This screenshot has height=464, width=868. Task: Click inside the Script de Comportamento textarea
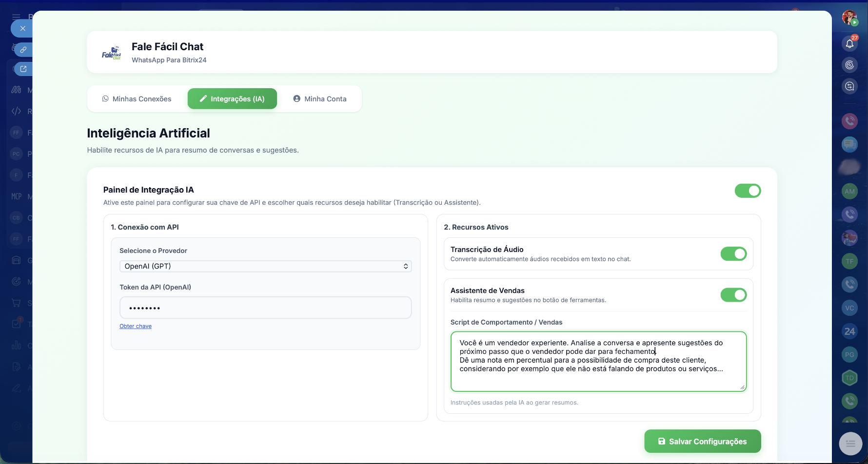(x=598, y=361)
